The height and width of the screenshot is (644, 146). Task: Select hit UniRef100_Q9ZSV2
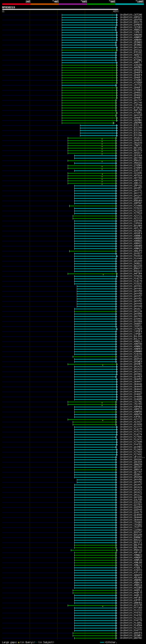coord(131,357)
